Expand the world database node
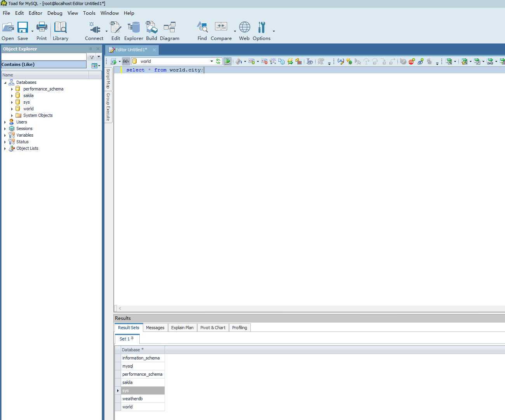This screenshot has height=420, width=505. tap(12, 109)
